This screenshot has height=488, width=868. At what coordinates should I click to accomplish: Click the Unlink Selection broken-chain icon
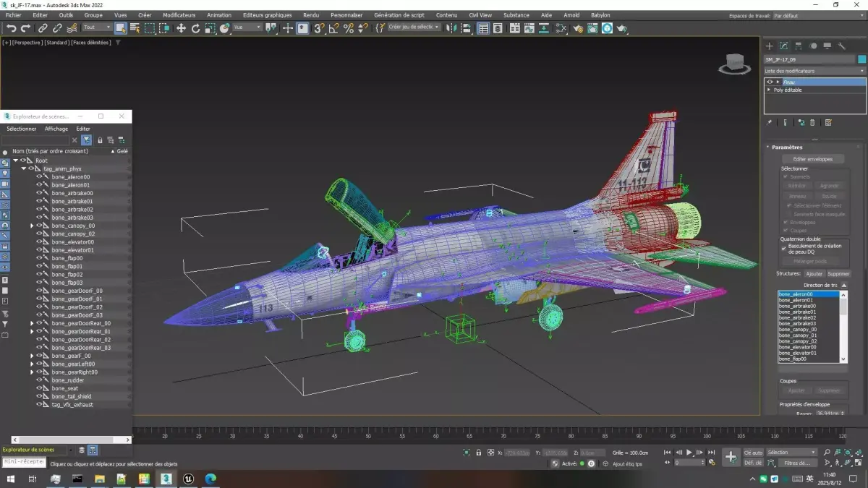[56, 28]
